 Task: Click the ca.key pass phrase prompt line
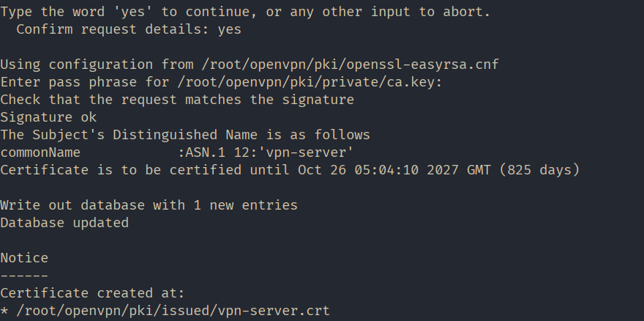click(221, 82)
